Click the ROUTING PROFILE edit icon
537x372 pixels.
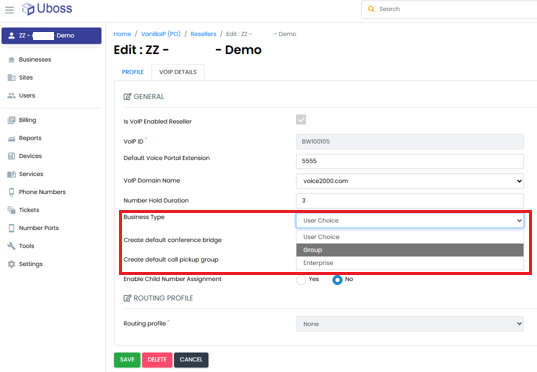click(x=127, y=298)
